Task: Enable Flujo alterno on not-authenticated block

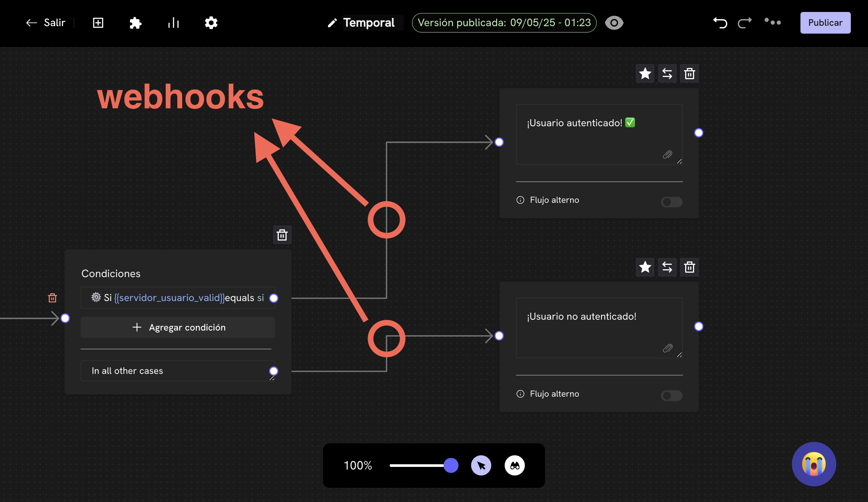Action: pyautogui.click(x=671, y=396)
